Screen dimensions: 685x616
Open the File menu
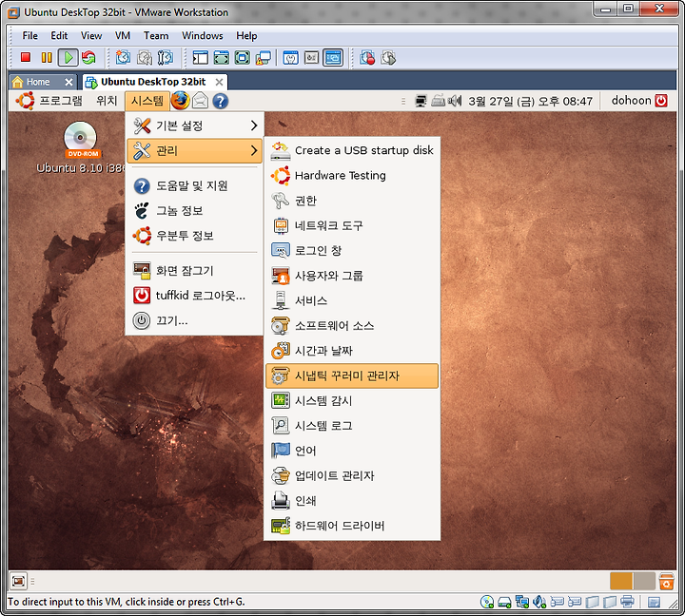[30, 36]
